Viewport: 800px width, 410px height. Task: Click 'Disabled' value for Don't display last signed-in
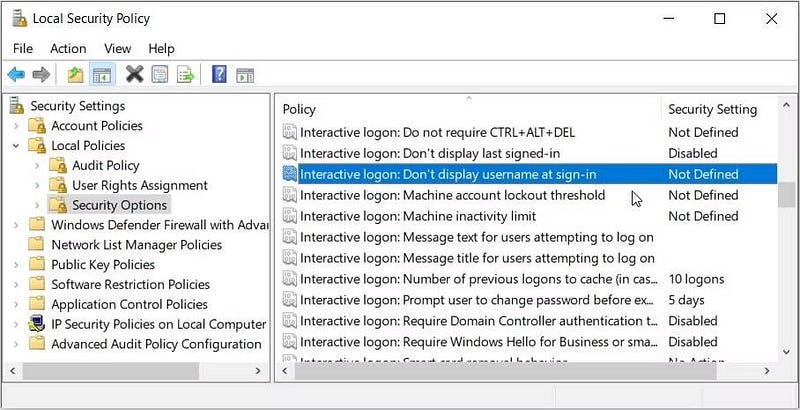pyautogui.click(x=693, y=153)
